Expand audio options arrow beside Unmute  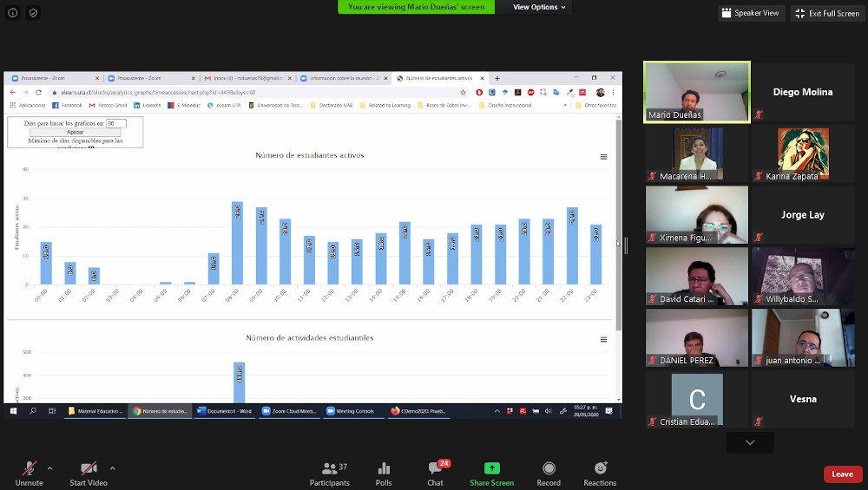(x=49, y=468)
